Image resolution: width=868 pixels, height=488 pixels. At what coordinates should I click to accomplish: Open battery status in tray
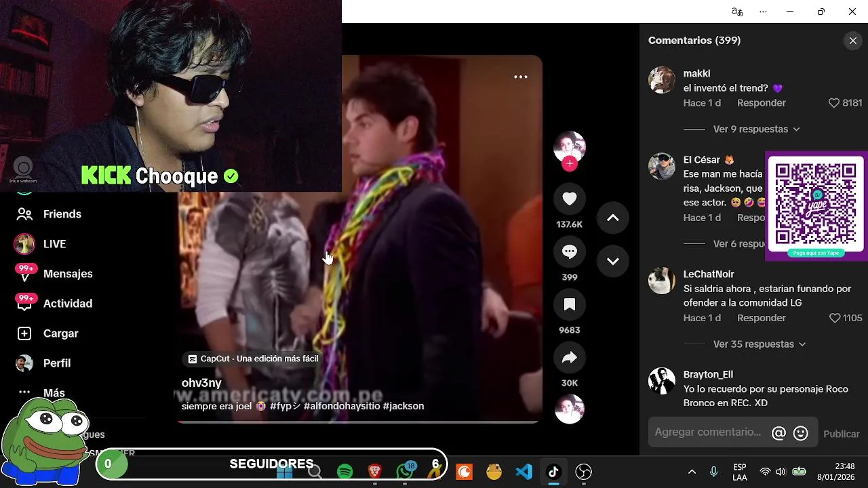[800, 472]
